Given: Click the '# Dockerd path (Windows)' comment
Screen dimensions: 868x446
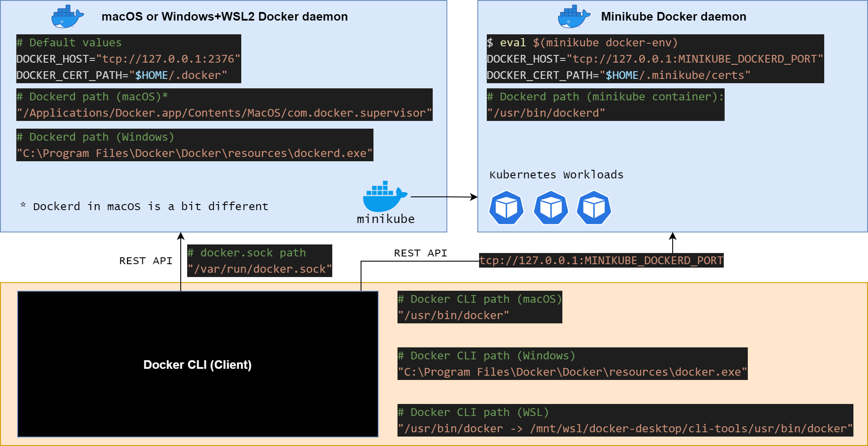Looking at the screenshot, I should tap(95, 137).
